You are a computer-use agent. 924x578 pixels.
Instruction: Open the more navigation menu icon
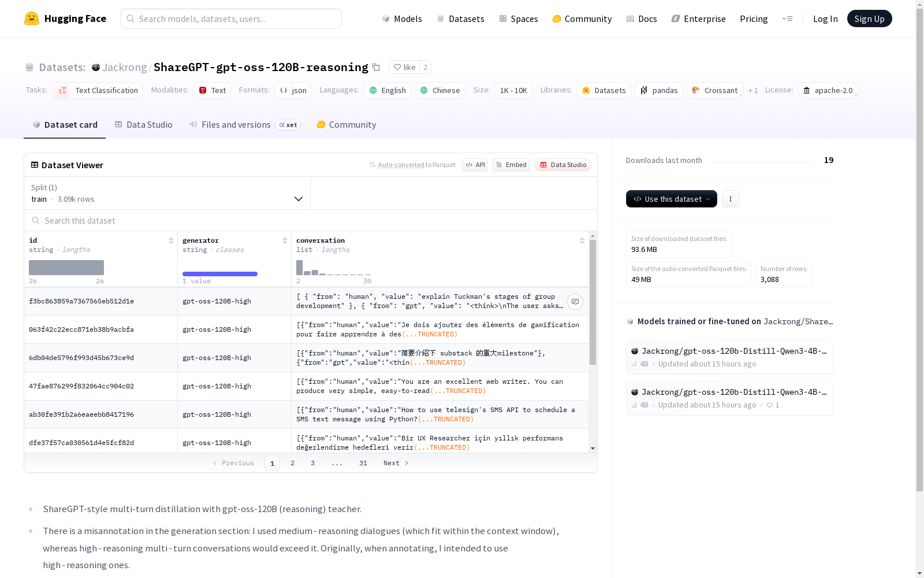[787, 18]
